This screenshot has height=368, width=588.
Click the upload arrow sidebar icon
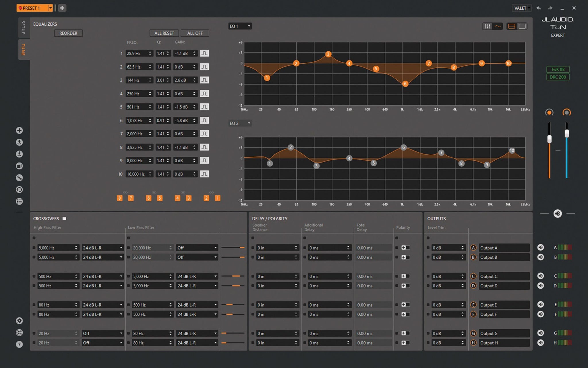19,142
